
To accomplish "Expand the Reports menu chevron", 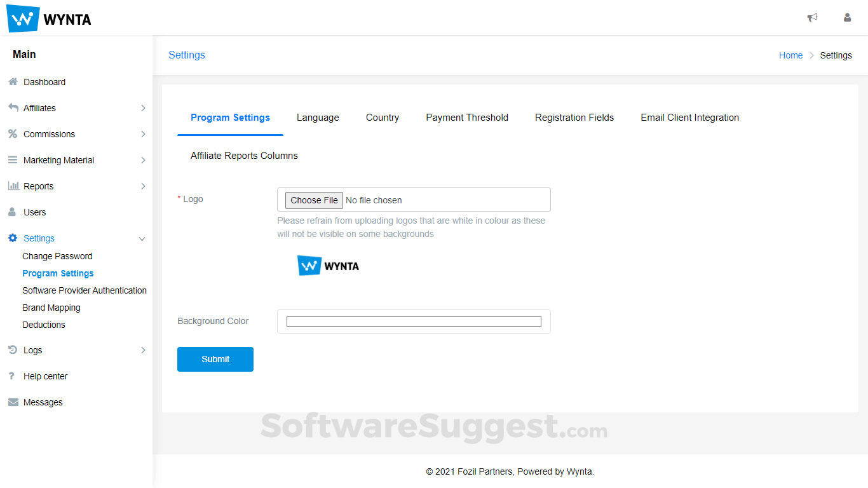I will coord(143,186).
